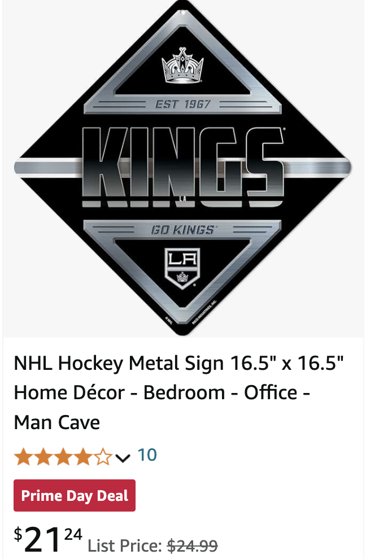This screenshot has height=559, width=392.
Task: Open the 10 ratings count link
Action: (147, 455)
